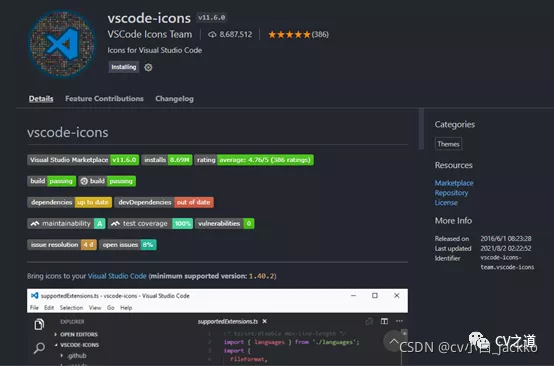Click the devDependencies out of date badge
The width and height of the screenshot is (554, 366).
(x=164, y=202)
